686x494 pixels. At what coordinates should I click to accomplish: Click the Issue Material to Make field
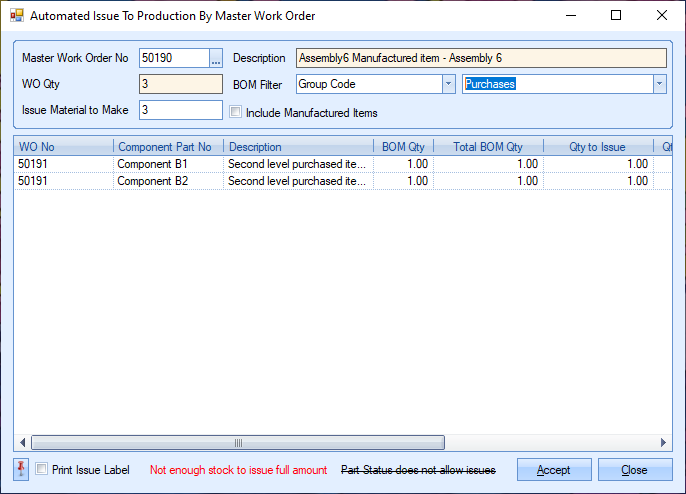(180, 109)
